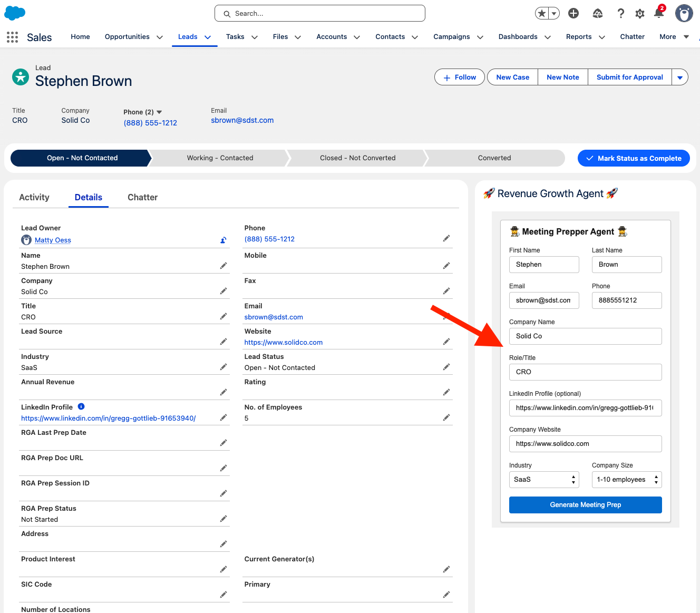Click the info icon next to LinkedIn Profile
This screenshot has height=613, width=700.
point(81,406)
